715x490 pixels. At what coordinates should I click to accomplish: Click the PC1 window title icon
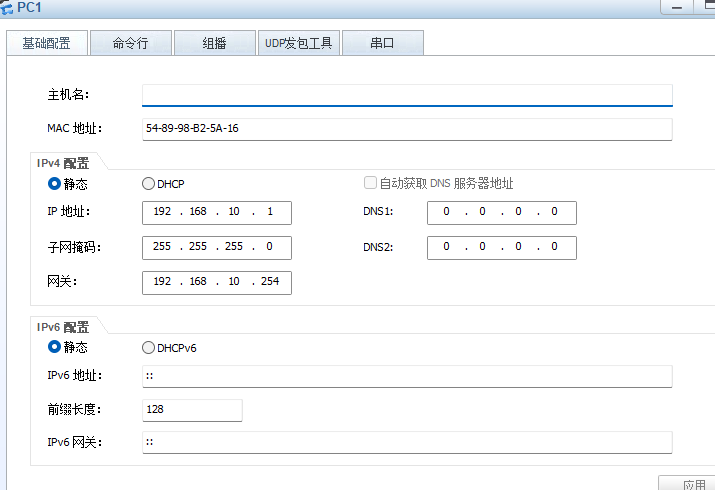click(8, 8)
